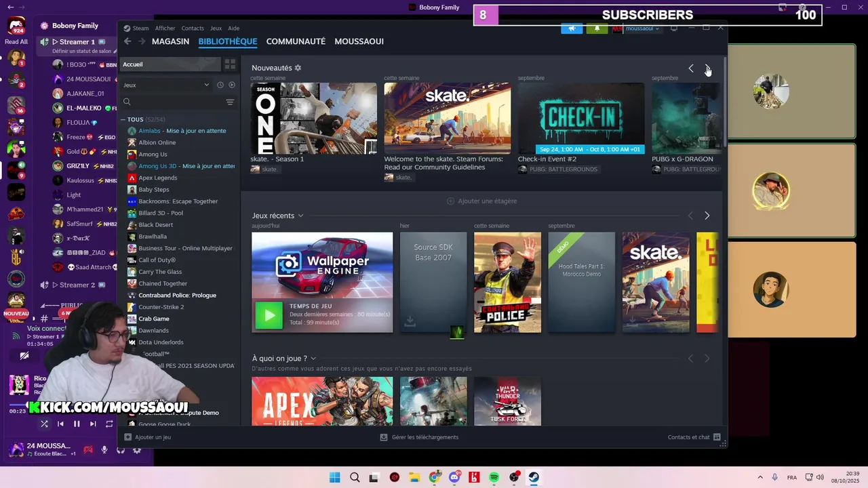Toggle repeat in Discord music player
This screenshot has width=868, height=488.
click(109, 424)
